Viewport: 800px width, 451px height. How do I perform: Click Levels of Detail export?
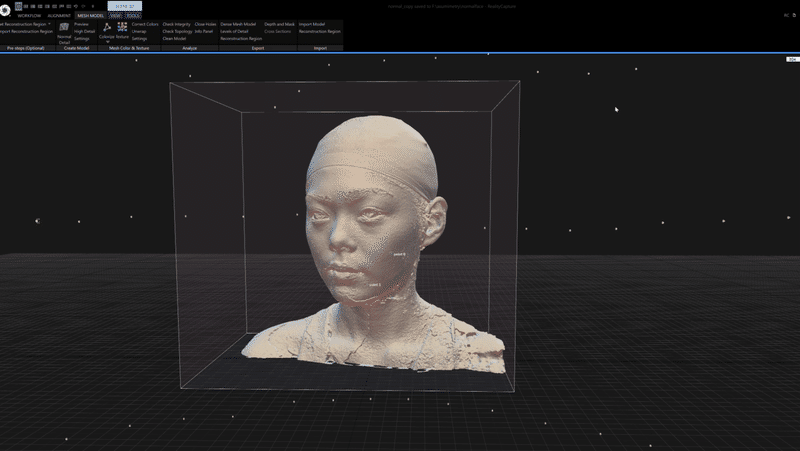tap(234, 31)
